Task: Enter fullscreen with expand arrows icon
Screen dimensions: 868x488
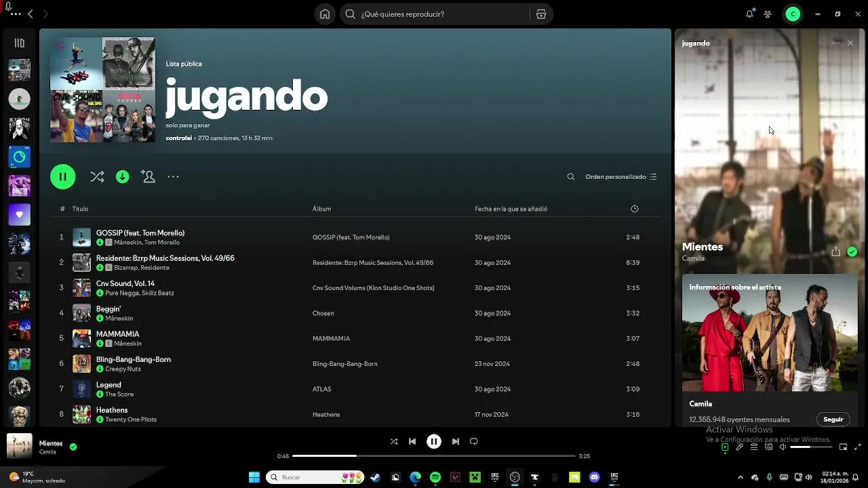Action: point(857,447)
